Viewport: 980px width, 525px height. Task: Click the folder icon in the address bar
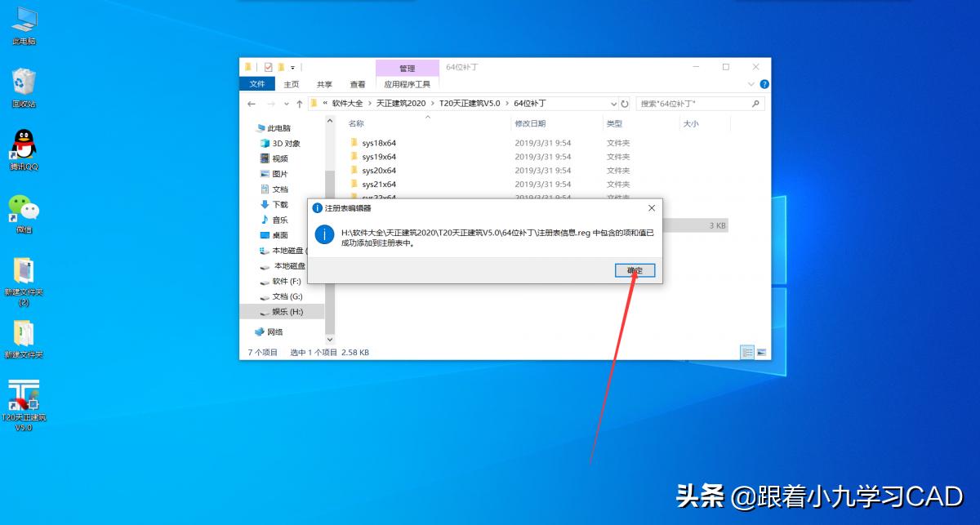[313, 103]
